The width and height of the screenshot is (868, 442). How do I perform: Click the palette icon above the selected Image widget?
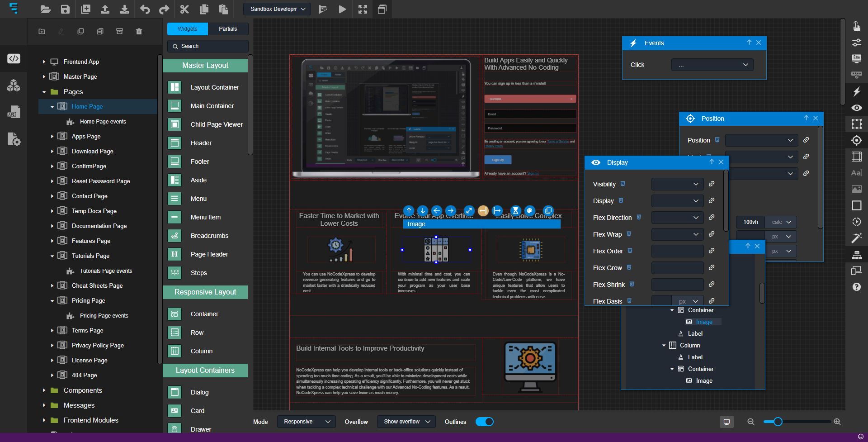pos(529,211)
